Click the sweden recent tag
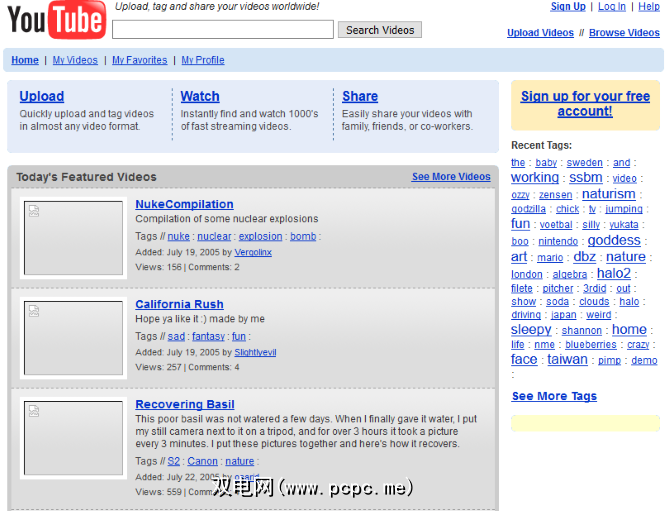The image size is (670, 511). point(584,163)
